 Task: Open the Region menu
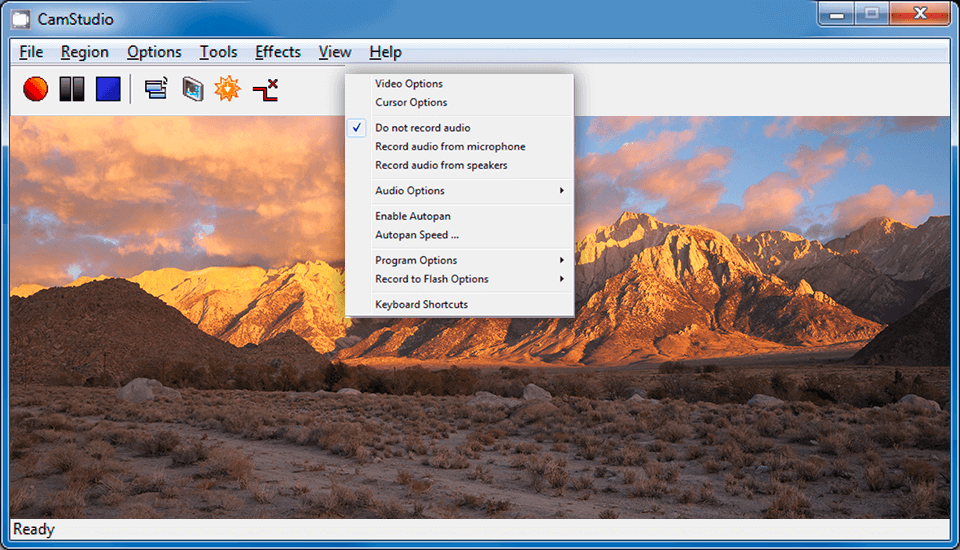tap(84, 52)
